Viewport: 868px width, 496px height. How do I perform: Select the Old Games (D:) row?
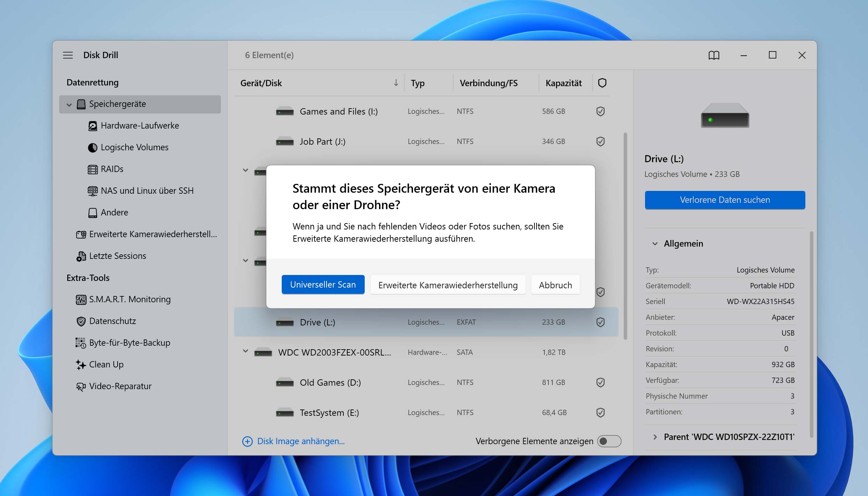coord(426,383)
